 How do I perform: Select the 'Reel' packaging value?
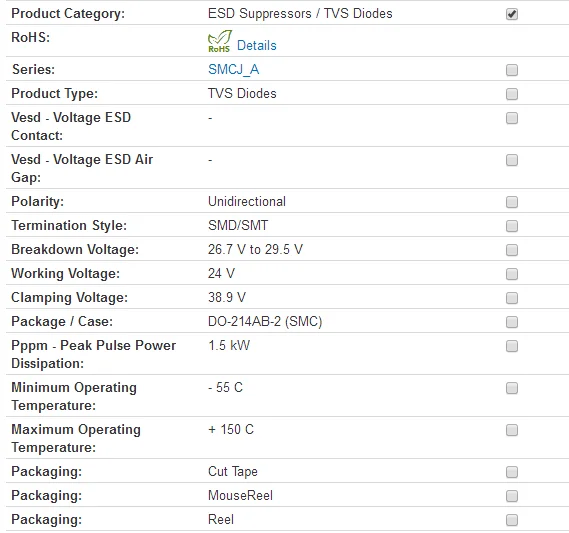tap(221, 519)
